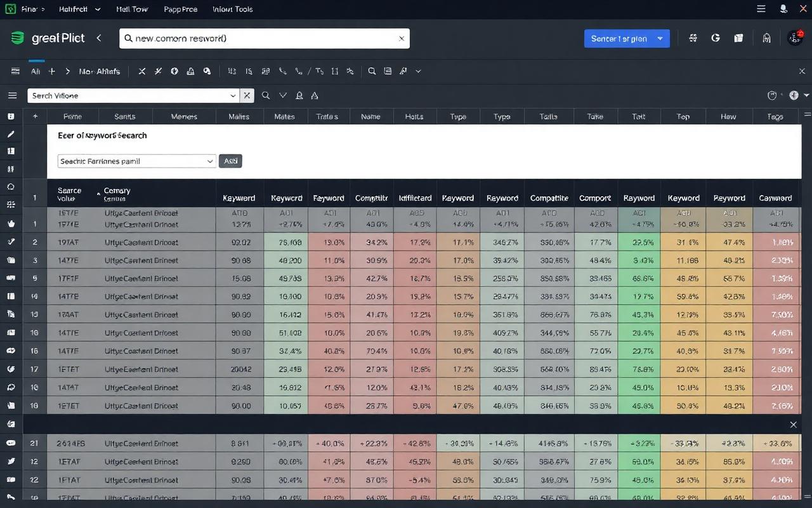Click the 92.02 cell in row 2
812x508 pixels.
click(241, 243)
